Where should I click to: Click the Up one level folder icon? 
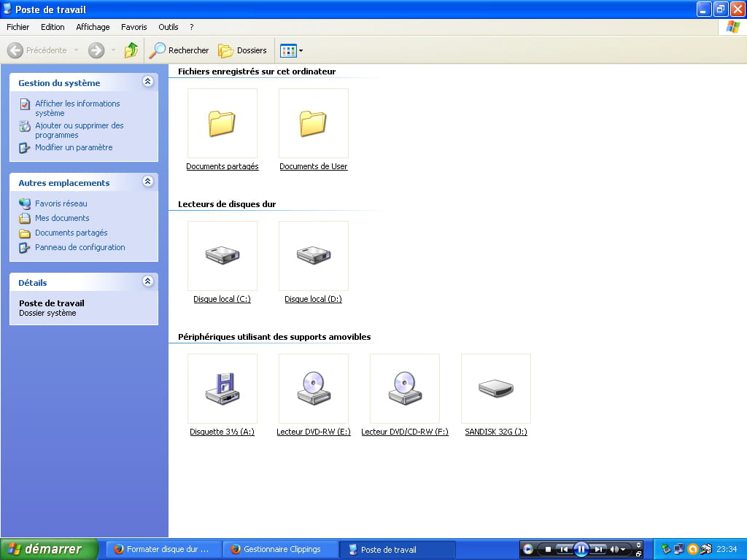click(131, 50)
